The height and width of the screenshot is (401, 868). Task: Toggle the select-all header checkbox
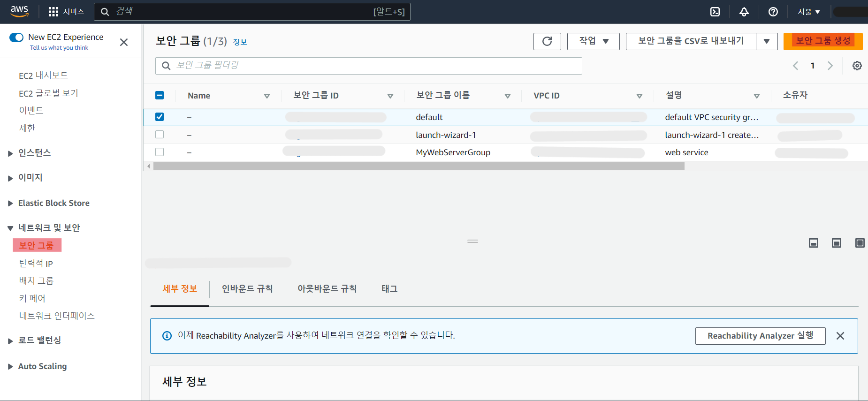pos(160,95)
